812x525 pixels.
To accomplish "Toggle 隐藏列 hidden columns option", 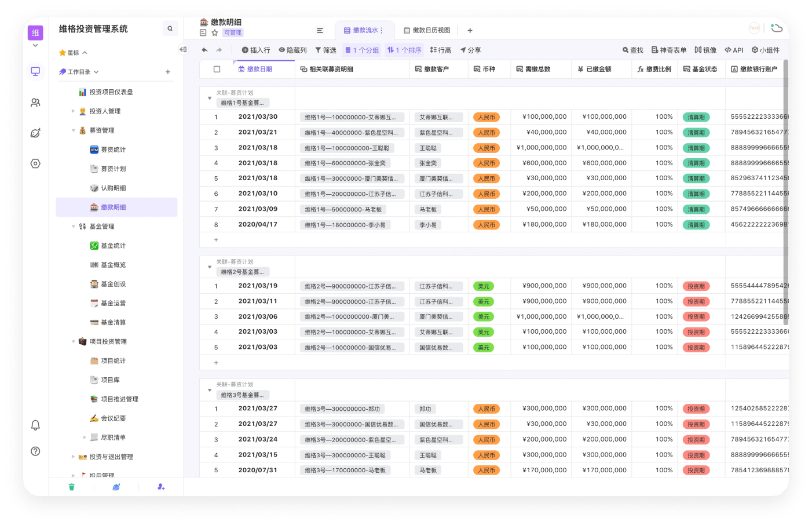I will click(x=292, y=50).
